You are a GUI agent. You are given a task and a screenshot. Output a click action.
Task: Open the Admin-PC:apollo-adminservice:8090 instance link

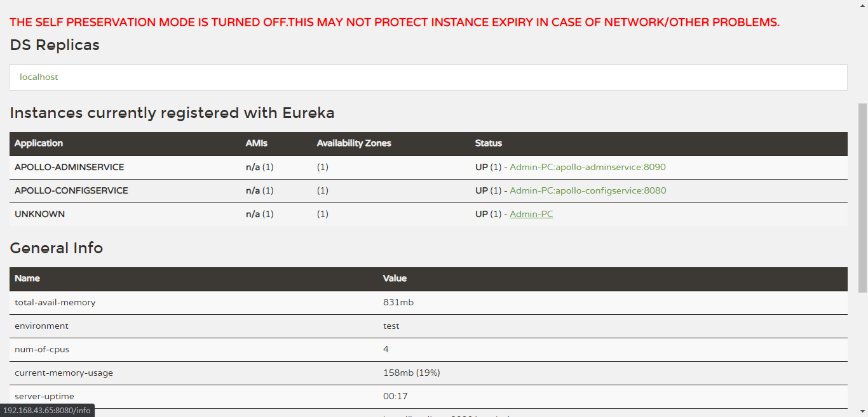(x=587, y=167)
